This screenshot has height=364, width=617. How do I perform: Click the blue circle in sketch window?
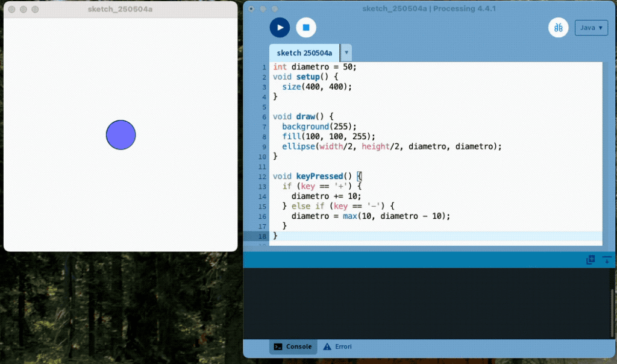121,135
